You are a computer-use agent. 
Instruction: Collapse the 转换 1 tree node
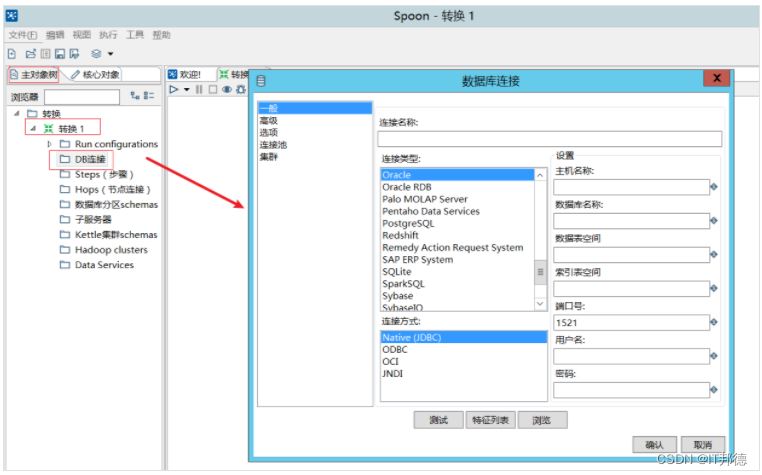tap(33, 129)
